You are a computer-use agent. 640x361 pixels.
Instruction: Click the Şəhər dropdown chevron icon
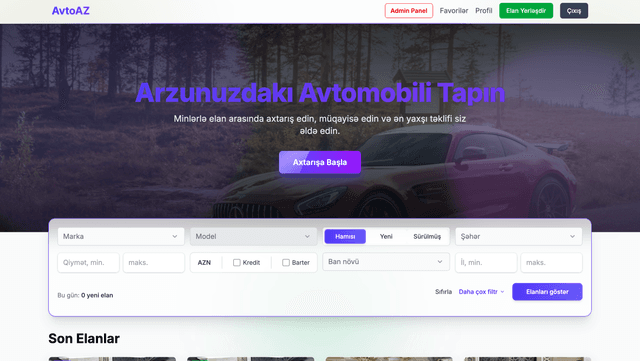point(572,236)
